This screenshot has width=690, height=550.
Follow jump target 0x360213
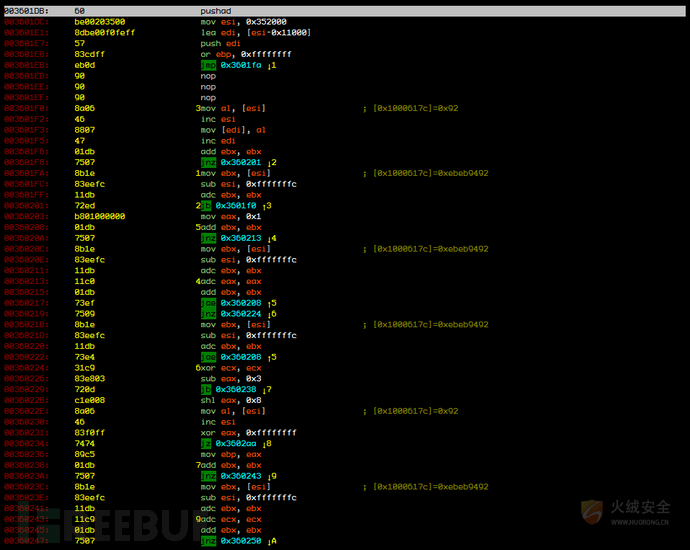[241, 238]
